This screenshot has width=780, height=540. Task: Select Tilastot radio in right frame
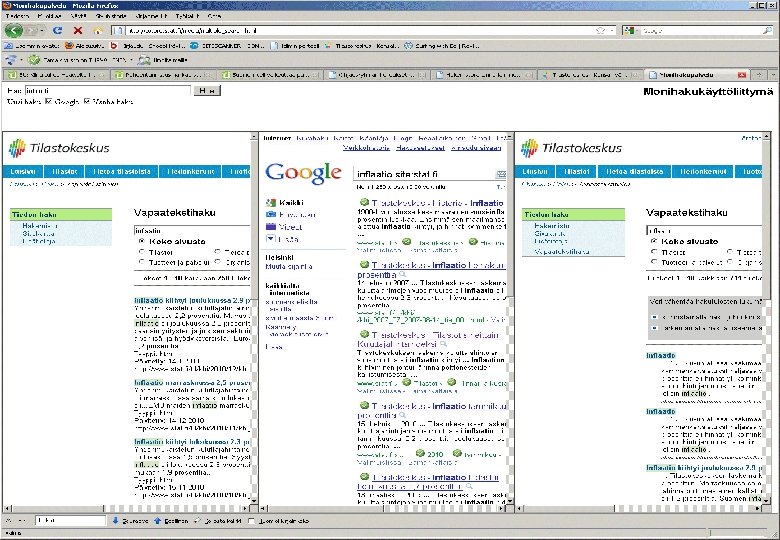tap(654, 252)
